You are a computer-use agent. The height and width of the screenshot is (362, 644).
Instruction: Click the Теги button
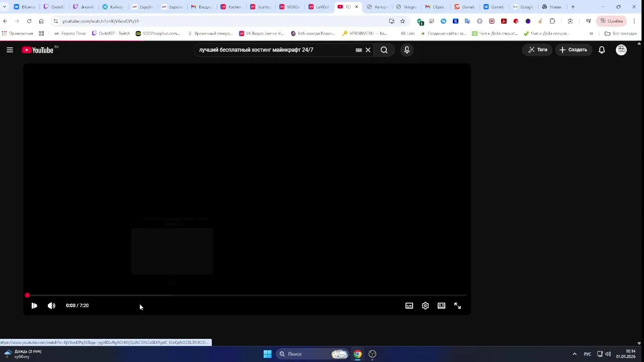(538, 50)
